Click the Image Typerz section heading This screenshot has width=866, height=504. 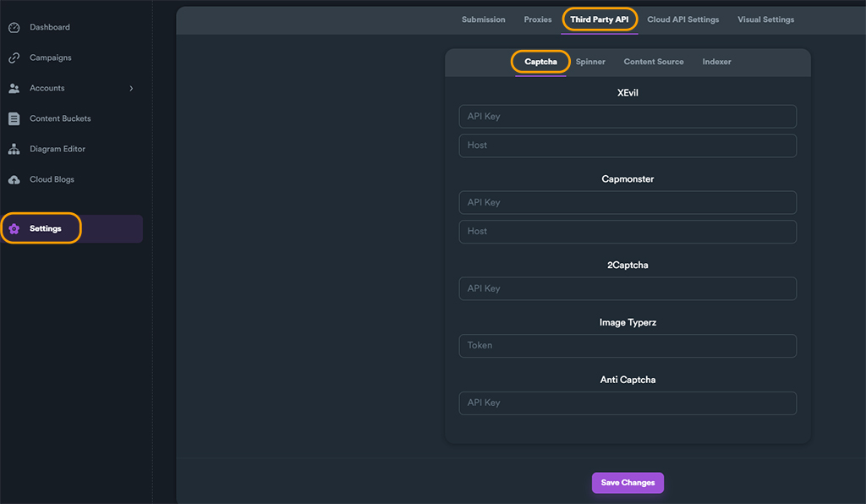(628, 322)
